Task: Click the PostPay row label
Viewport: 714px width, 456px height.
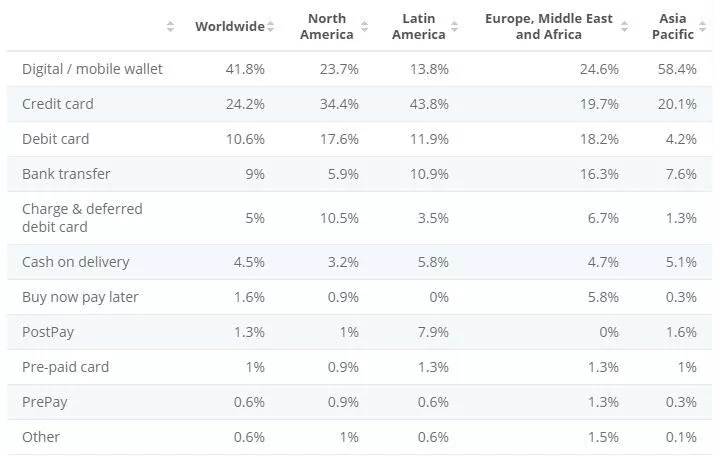Action: point(48,332)
